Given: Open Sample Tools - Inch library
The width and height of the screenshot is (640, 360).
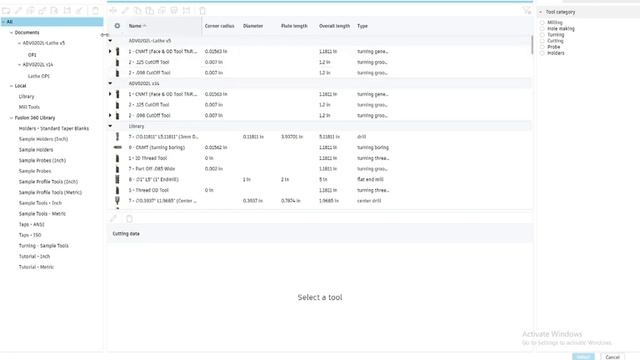Looking at the screenshot, I should [40, 203].
